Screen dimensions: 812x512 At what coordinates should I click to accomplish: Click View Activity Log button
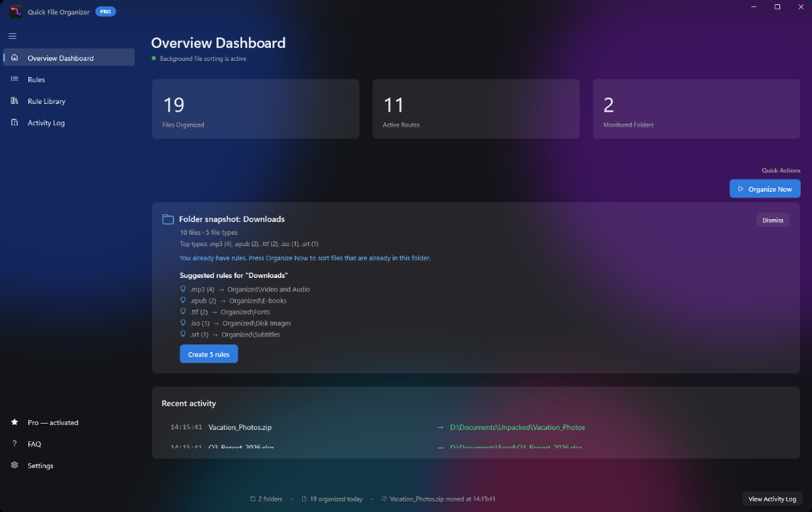(772, 499)
